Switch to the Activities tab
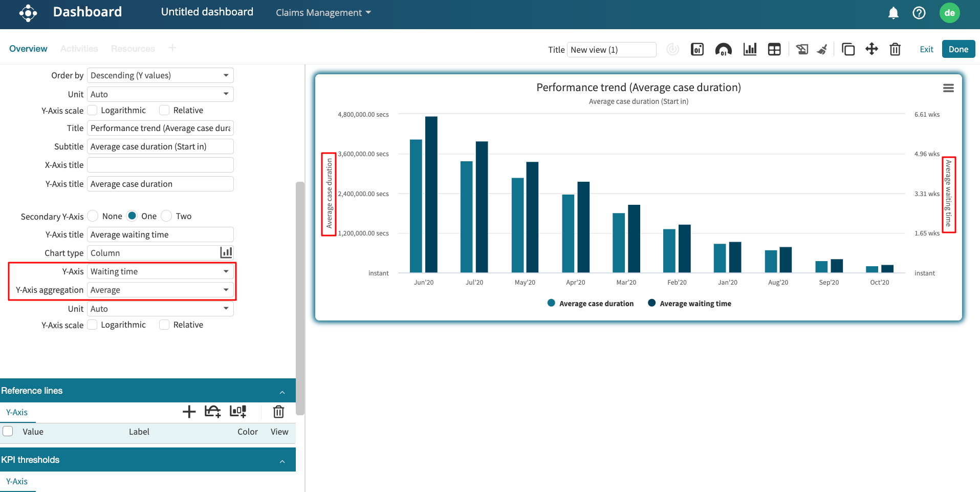The image size is (980, 492). click(79, 49)
